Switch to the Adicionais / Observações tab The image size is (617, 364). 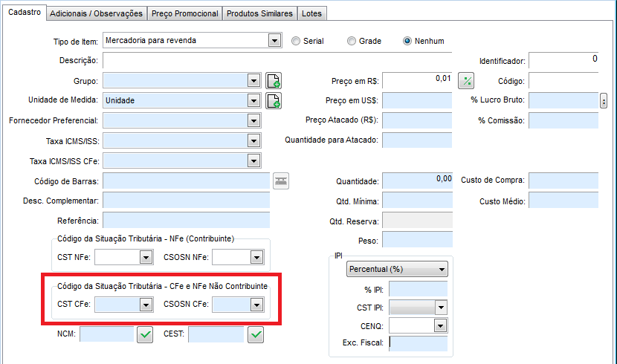[x=96, y=13]
